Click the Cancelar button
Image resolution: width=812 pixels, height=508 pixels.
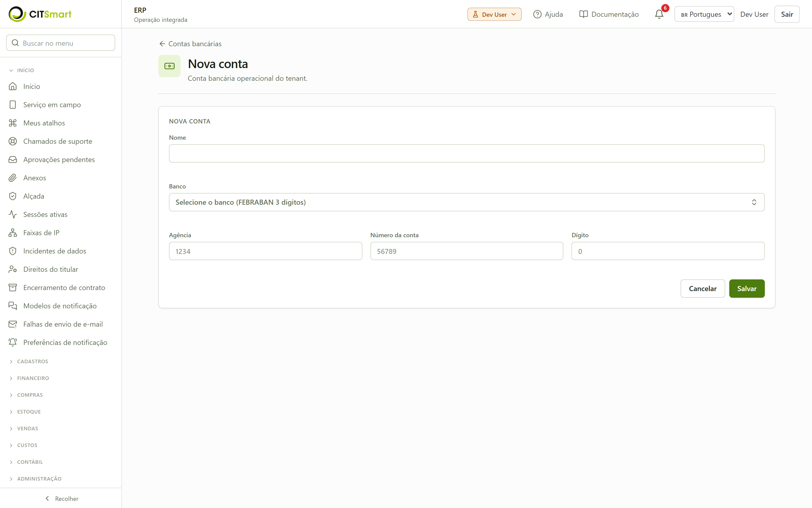[x=703, y=289]
